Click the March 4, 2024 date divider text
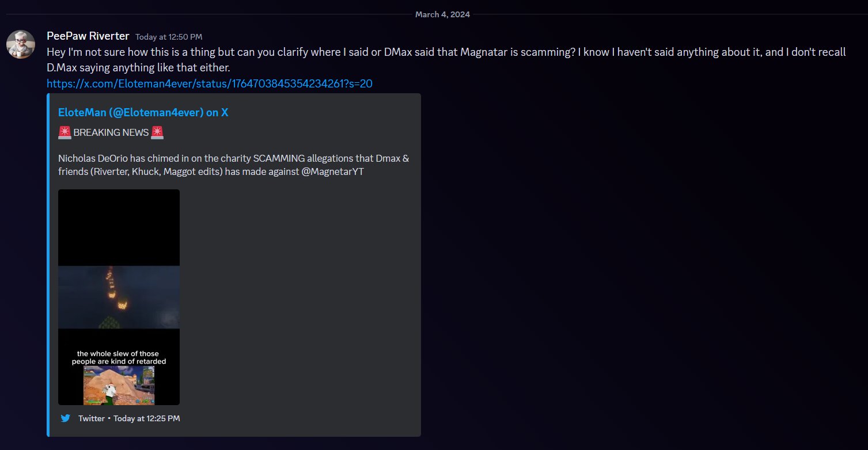 [x=442, y=14]
